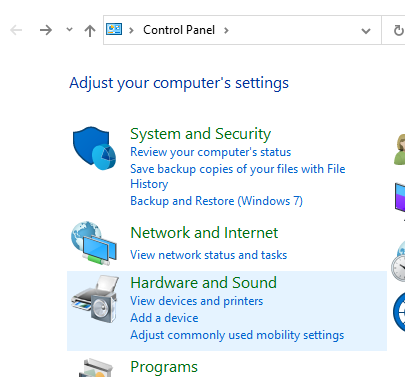The height and width of the screenshot is (377, 405).
Task: Click the System and Security shield icon
Action: (95, 148)
